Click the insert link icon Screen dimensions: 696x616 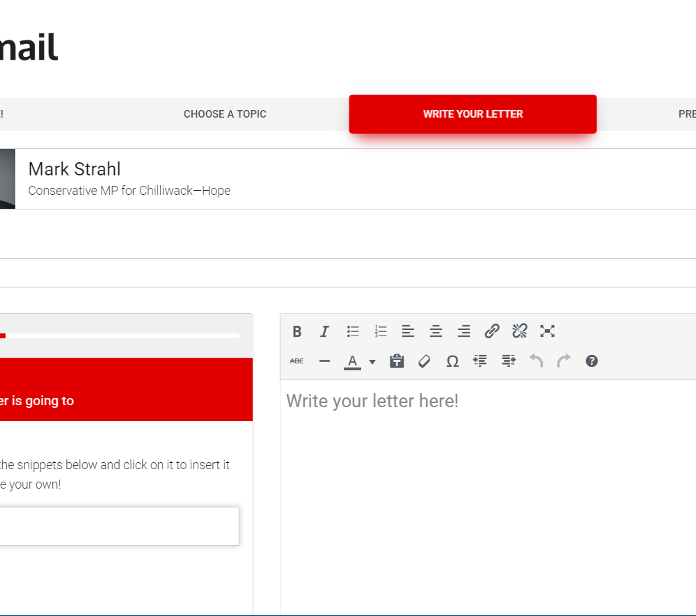(492, 331)
